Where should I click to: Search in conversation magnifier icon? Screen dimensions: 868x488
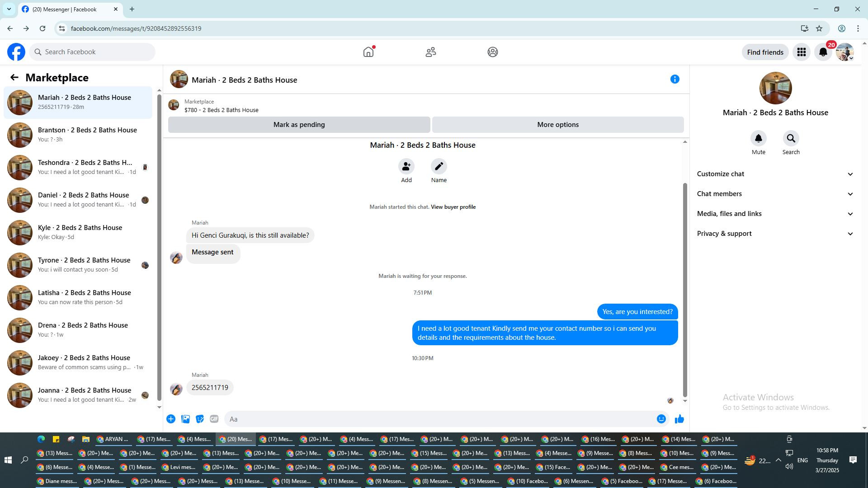coord(791,138)
